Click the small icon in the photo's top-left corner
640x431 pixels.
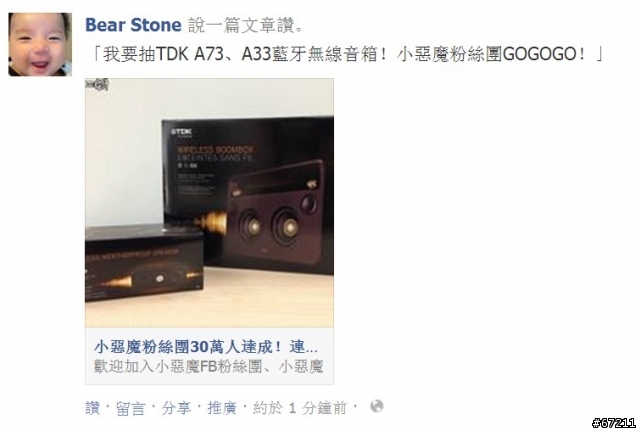(x=97, y=84)
